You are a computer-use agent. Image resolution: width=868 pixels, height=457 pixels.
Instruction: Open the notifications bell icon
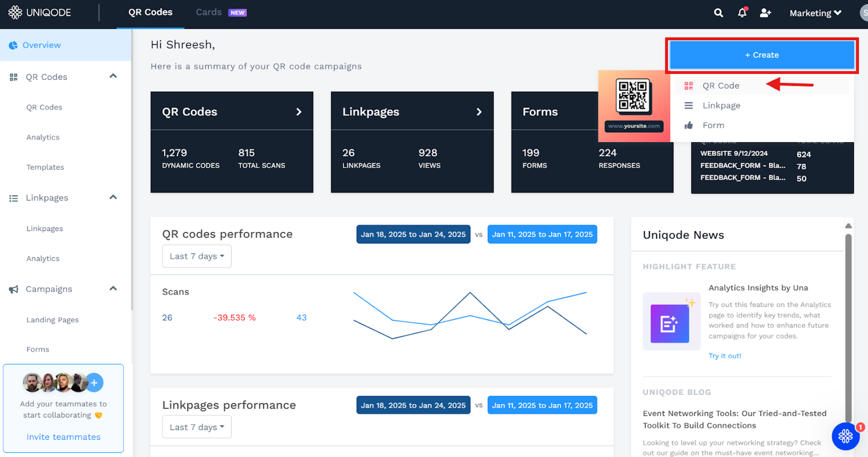pyautogui.click(x=742, y=13)
